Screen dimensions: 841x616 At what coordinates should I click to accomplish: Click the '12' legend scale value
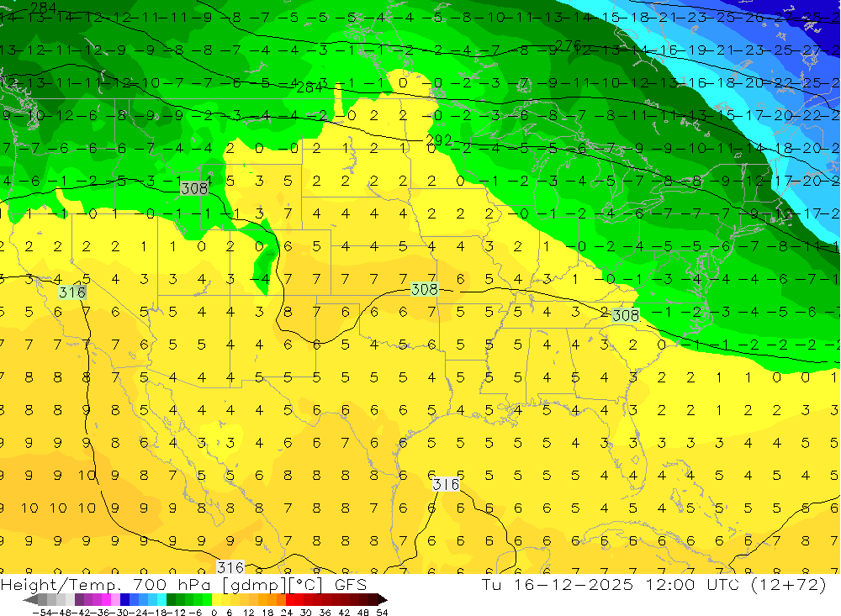(x=248, y=613)
